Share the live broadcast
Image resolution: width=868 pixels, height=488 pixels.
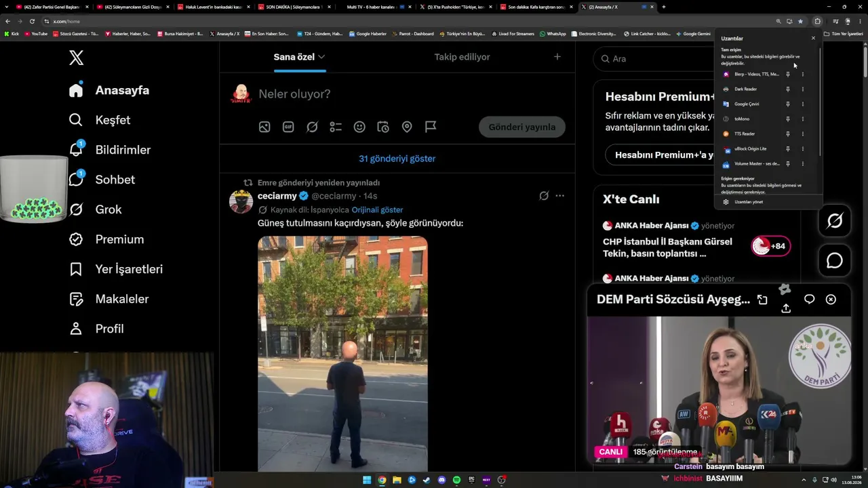pos(786,308)
